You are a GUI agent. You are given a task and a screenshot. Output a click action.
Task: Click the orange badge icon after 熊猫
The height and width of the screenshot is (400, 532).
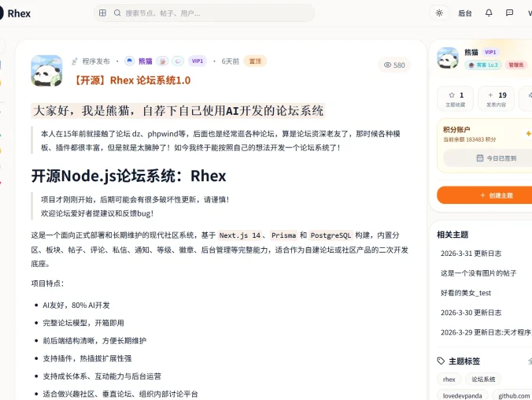pyautogui.click(x=163, y=61)
